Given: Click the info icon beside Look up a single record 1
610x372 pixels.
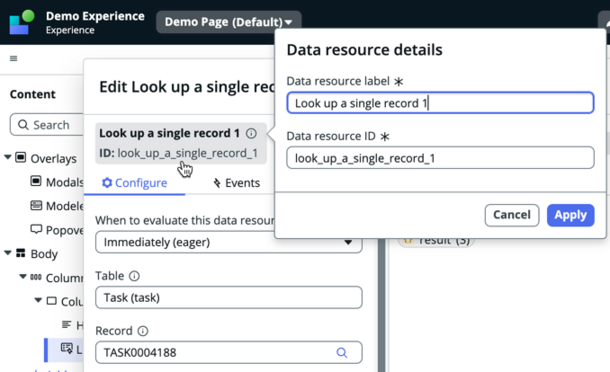Looking at the screenshot, I should pyautogui.click(x=251, y=133).
